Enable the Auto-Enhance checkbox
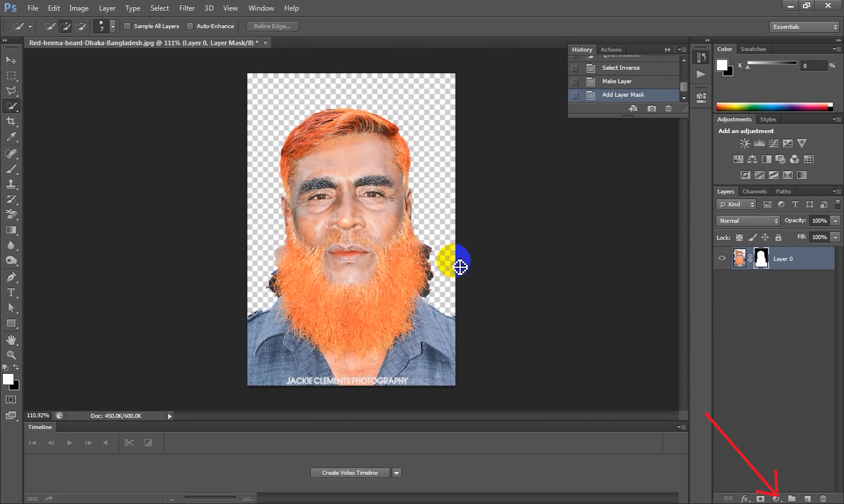Image resolution: width=844 pixels, height=504 pixels. coord(190,26)
